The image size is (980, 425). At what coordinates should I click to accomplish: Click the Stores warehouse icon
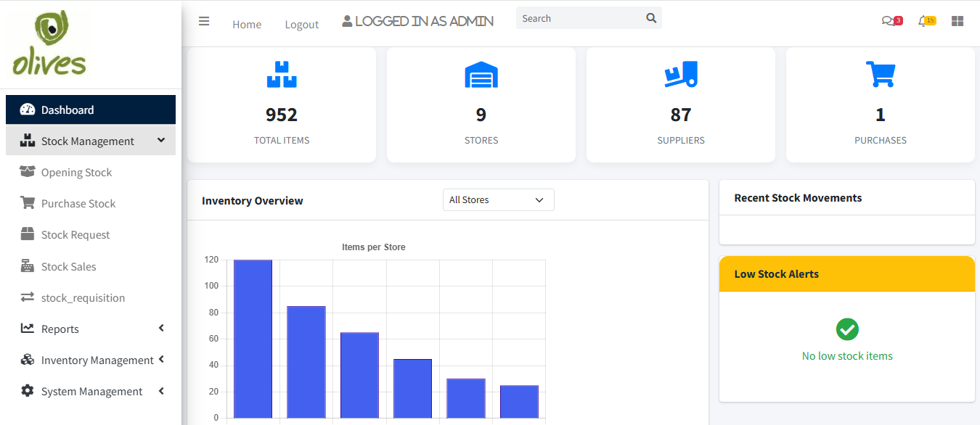[x=481, y=75]
